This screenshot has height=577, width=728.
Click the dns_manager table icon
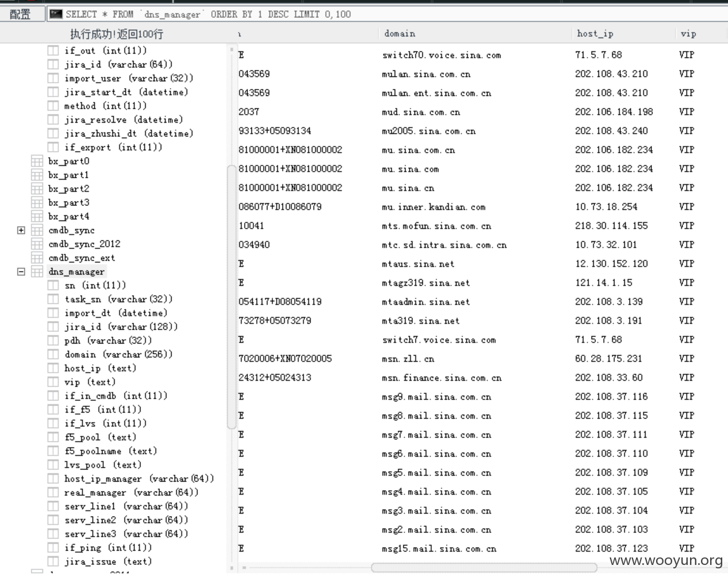[37, 272]
